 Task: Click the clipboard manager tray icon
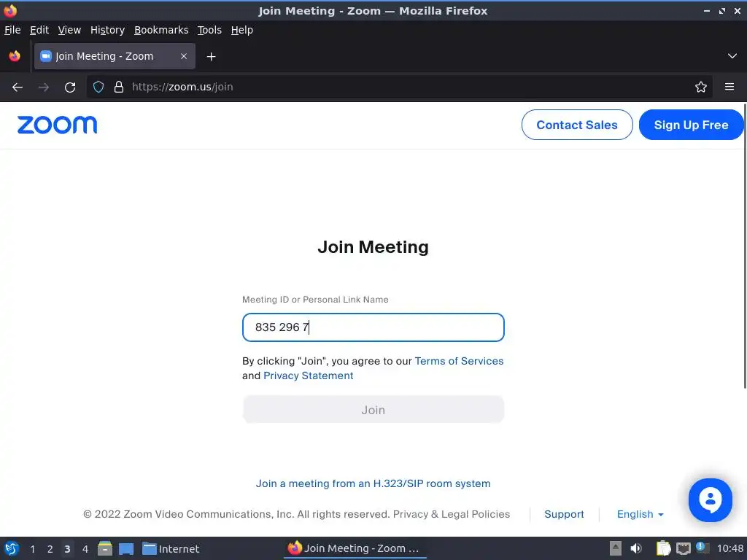[663, 548]
